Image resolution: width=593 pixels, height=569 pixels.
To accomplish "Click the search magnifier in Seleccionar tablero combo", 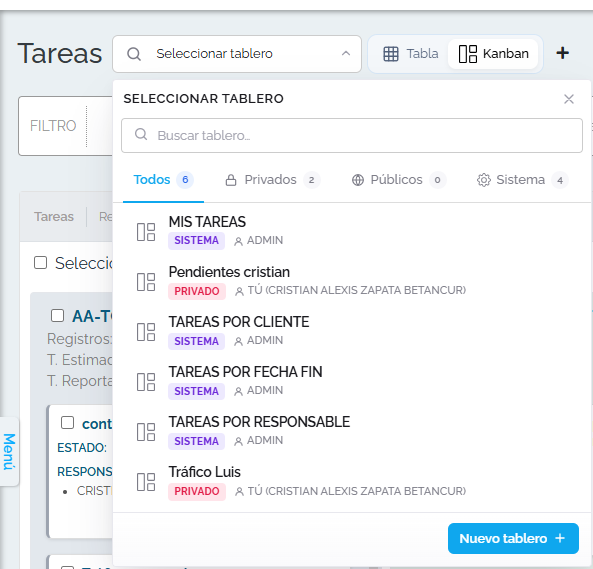I will coord(134,54).
